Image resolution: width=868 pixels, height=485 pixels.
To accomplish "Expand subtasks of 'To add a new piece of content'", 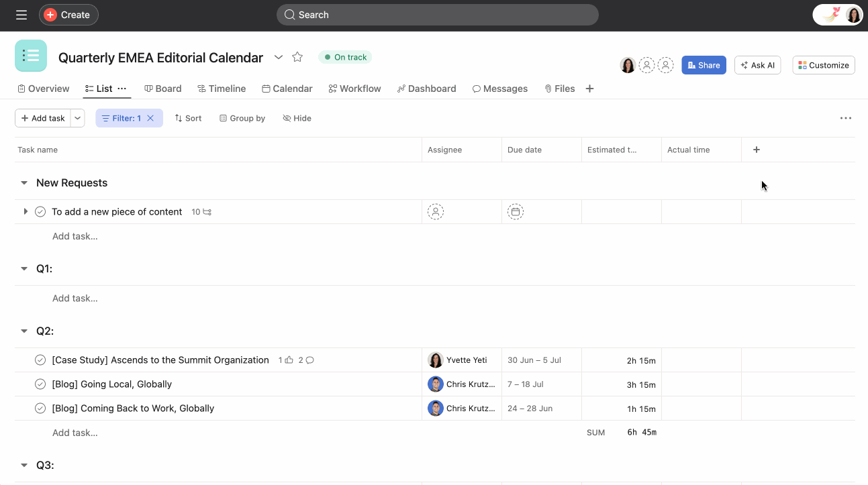I will click(x=26, y=211).
